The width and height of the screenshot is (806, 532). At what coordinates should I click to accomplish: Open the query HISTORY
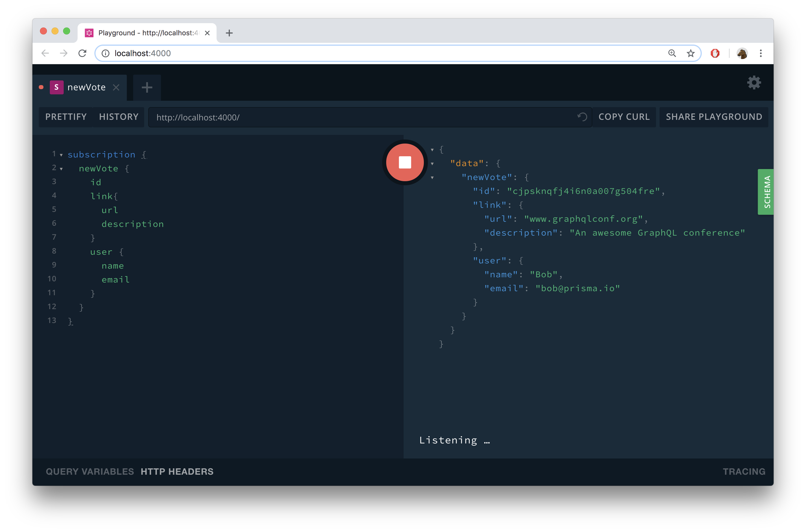[119, 117]
